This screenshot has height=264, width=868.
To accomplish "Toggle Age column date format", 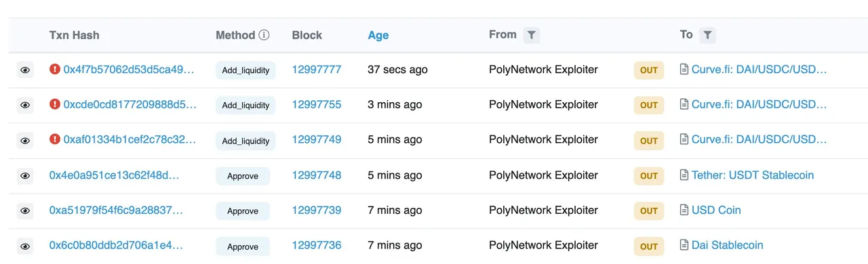I will click(378, 35).
